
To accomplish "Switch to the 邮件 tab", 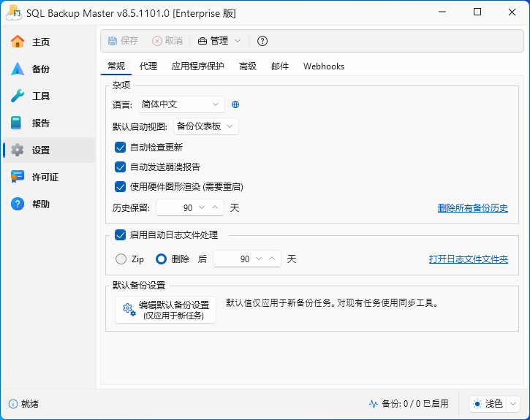I will [x=280, y=66].
